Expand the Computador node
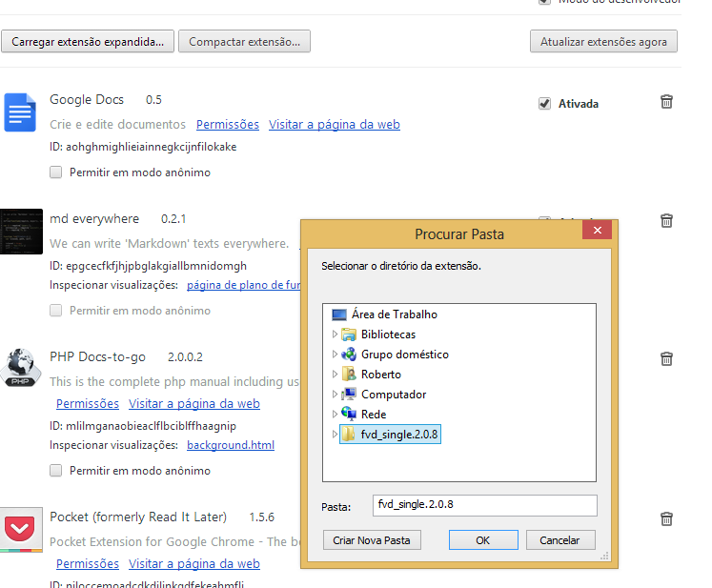 [x=335, y=395]
